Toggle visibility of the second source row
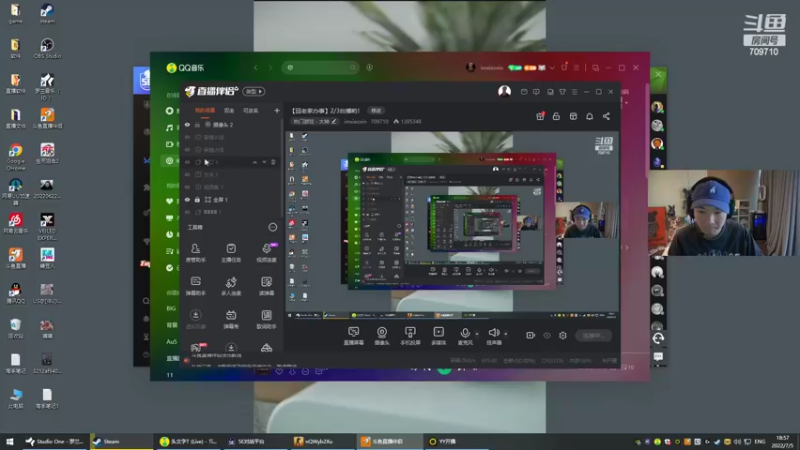 [x=187, y=137]
